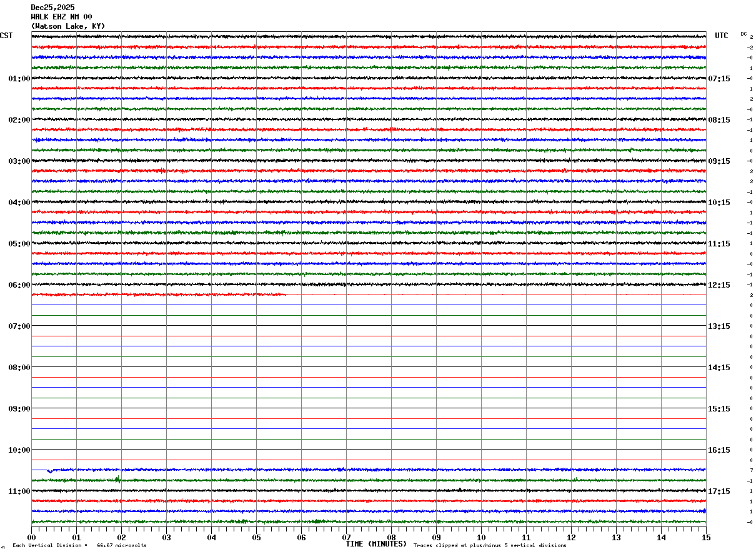This screenshot has width=756, height=554.
Task: Click the TIME (MINUTES) axis title
Action: [376, 544]
